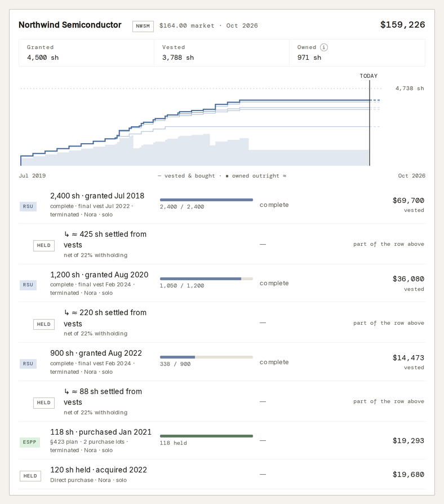Click HELD badge beside 88 sh settled
This screenshot has height=504, width=444.
(44, 403)
